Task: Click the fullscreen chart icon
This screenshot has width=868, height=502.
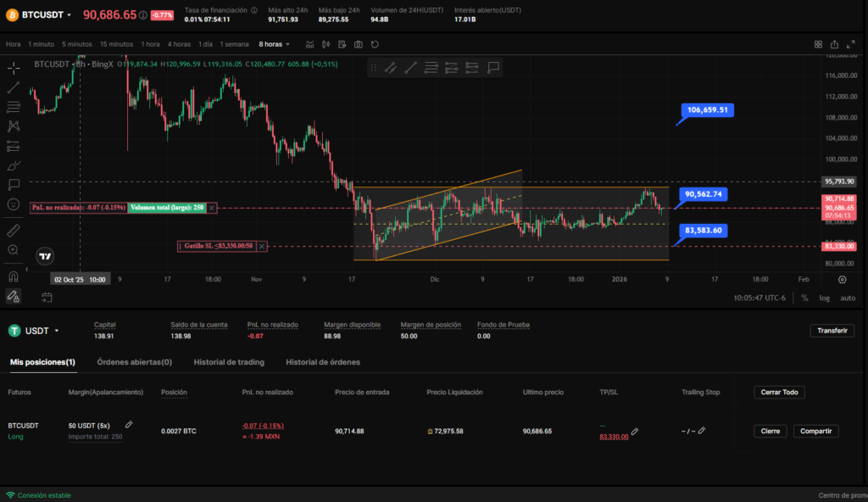Action: pos(852,44)
